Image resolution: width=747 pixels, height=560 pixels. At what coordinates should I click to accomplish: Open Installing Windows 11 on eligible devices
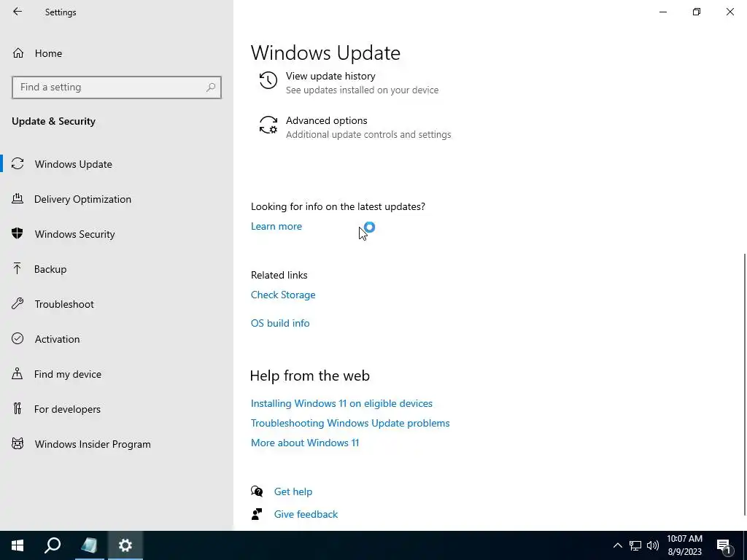341,403
